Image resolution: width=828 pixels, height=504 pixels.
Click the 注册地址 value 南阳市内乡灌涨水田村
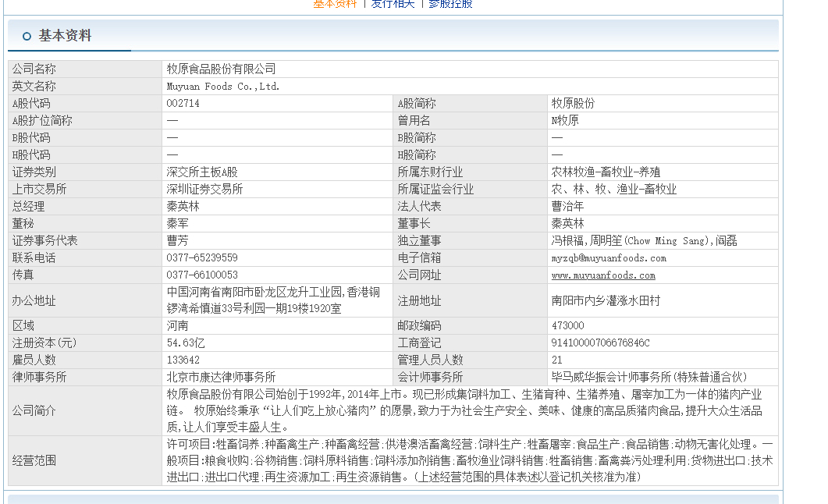pos(606,301)
